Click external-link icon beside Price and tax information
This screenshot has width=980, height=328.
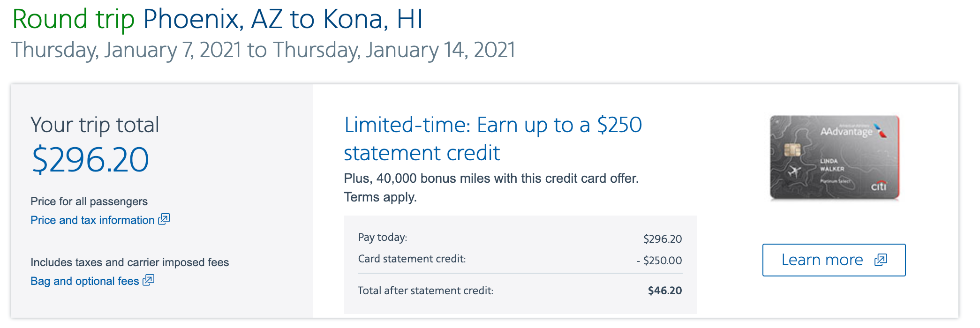click(x=164, y=219)
